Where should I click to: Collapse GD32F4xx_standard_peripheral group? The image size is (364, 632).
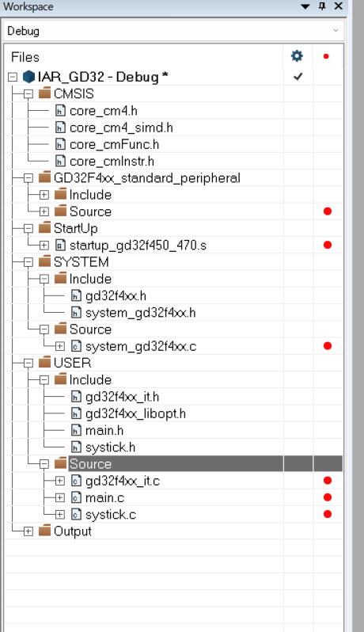[x=28, y=178]
